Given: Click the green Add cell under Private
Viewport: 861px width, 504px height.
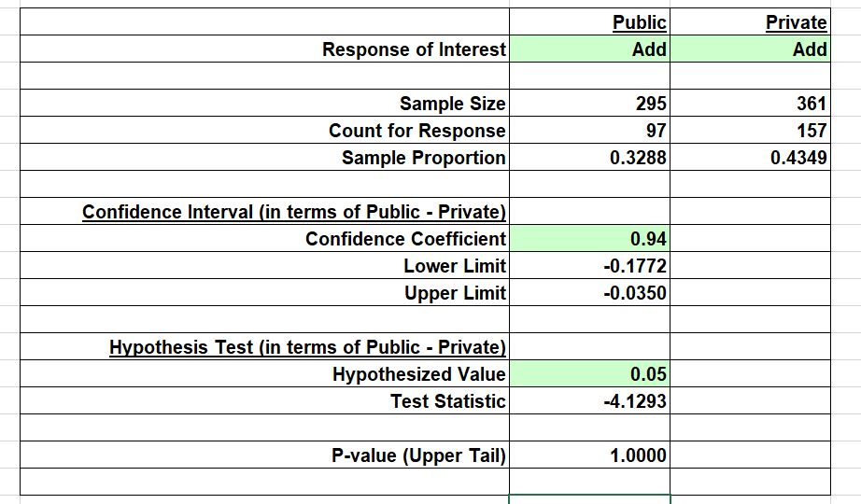Looking at the screenshot, I should click(750, 49).
